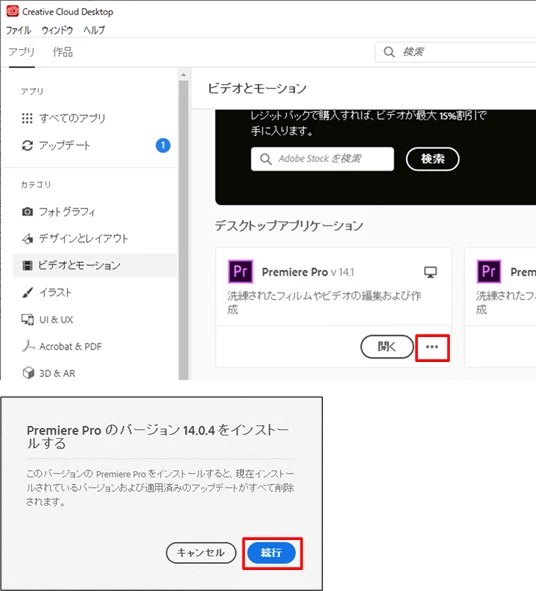This screenshot has width=536, height=591.
Task: Open the ファイル menu
Action: click(18, 30)
